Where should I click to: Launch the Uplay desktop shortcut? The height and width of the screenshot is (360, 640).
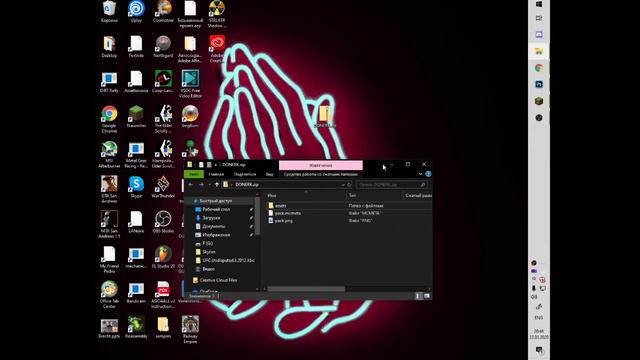pyautogui.click(x=136, y=11)
